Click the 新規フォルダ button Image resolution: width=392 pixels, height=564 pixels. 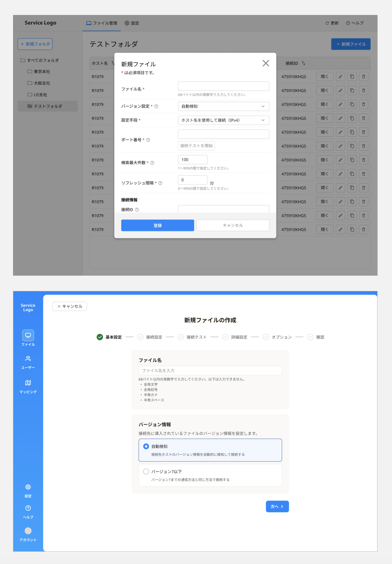click(x=35, y=44)
